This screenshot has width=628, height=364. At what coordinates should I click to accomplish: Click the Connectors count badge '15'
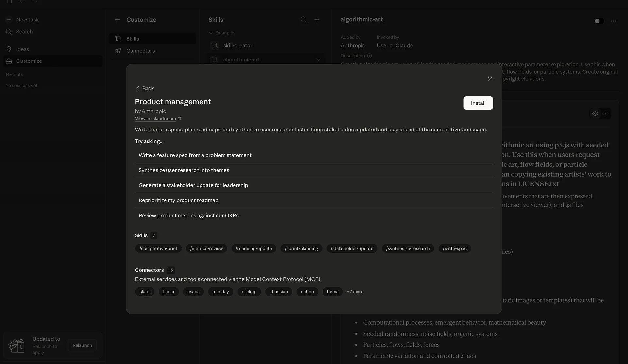click(x=171, y=270)
